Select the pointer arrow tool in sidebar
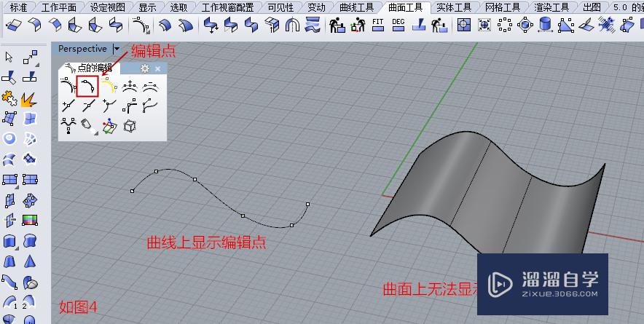Image resolution: width=644 pixels, height=324 pixels. coord(9,57)
